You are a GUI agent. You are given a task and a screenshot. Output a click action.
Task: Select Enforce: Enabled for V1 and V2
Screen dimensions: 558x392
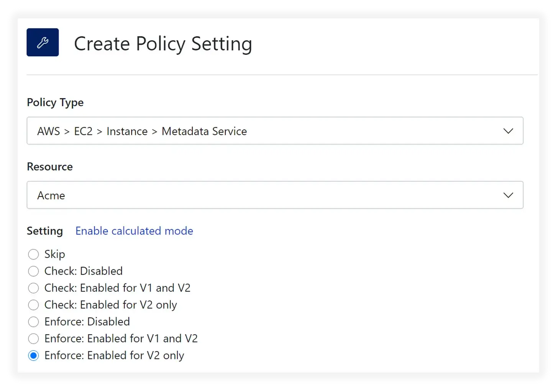pos(34,338)
